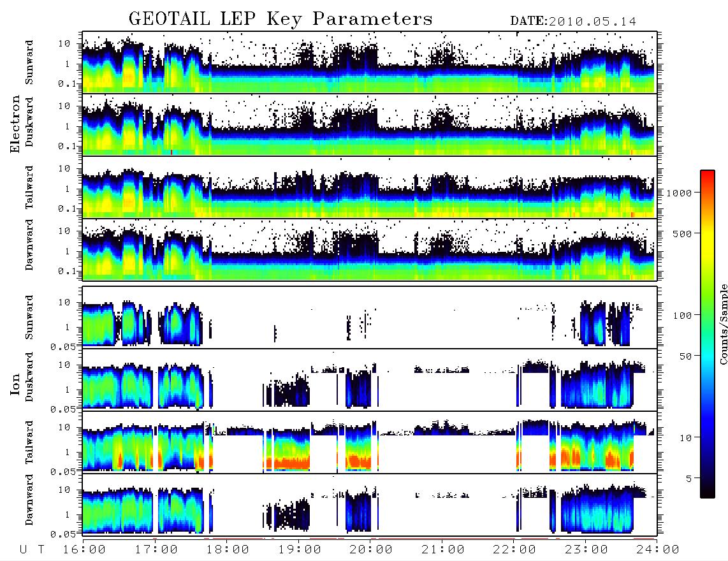
Task: Select the Electron Sunward panel label
Action: [29, 62]
